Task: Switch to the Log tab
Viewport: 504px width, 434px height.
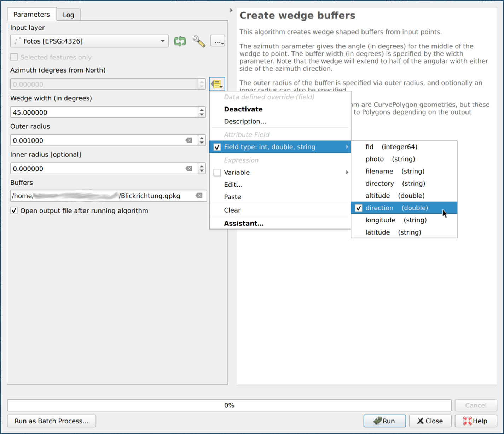Action: (x=68, y=15)
